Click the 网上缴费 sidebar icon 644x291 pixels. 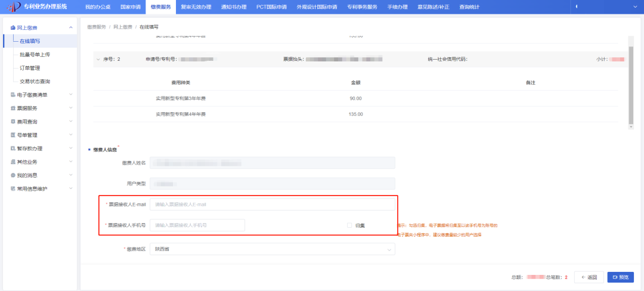click(13, 28)
